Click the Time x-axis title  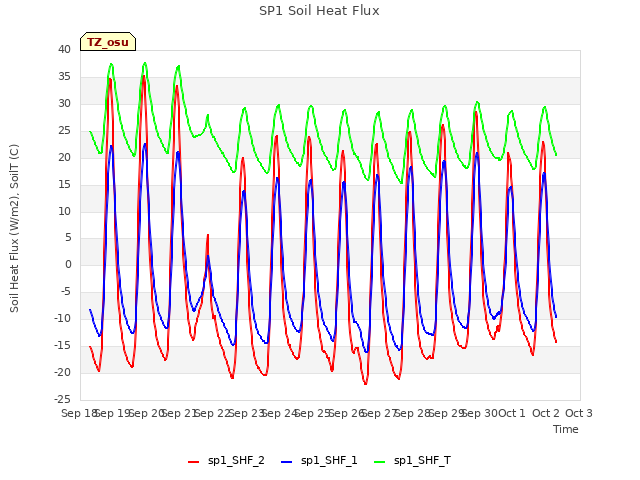(x=565, y=429)
